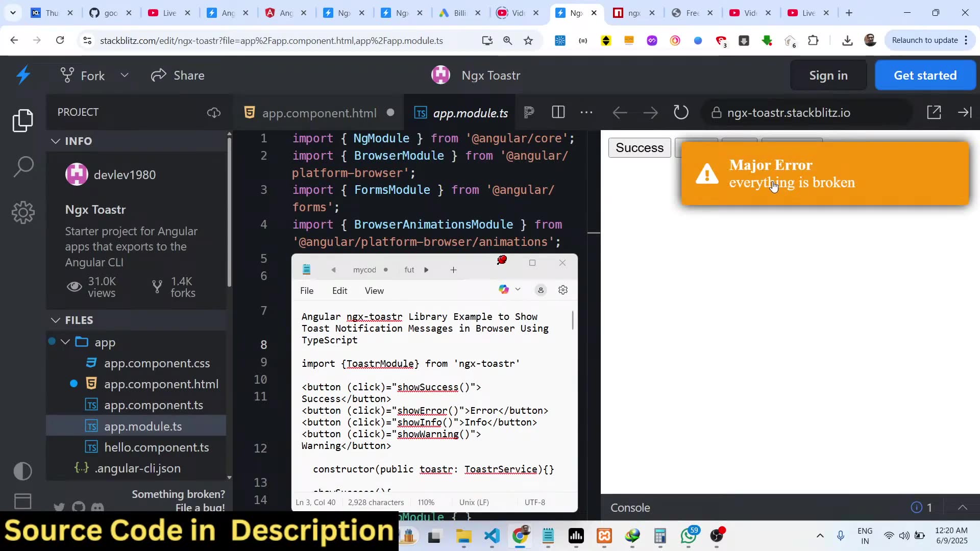Viewport: 980px width, 551px height.
Task: Open Notepad View menu
Action: (374, 291)
